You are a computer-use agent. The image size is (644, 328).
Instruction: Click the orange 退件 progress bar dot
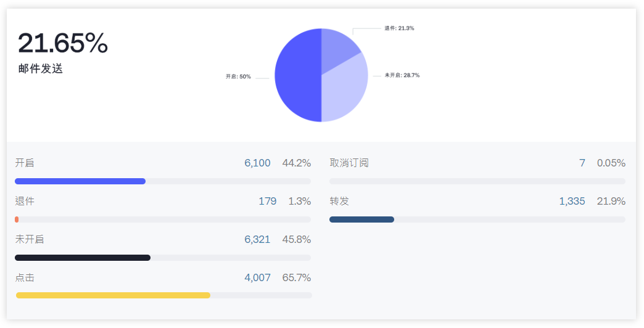point(17,219)
